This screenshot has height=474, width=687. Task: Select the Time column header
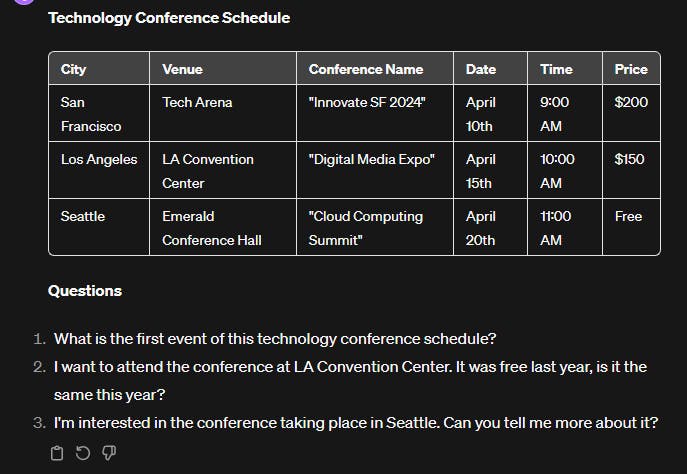coord(565,69)
